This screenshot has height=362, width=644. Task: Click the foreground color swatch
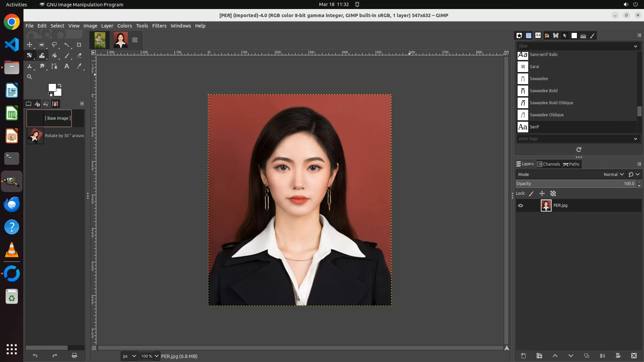click(52, 87)
